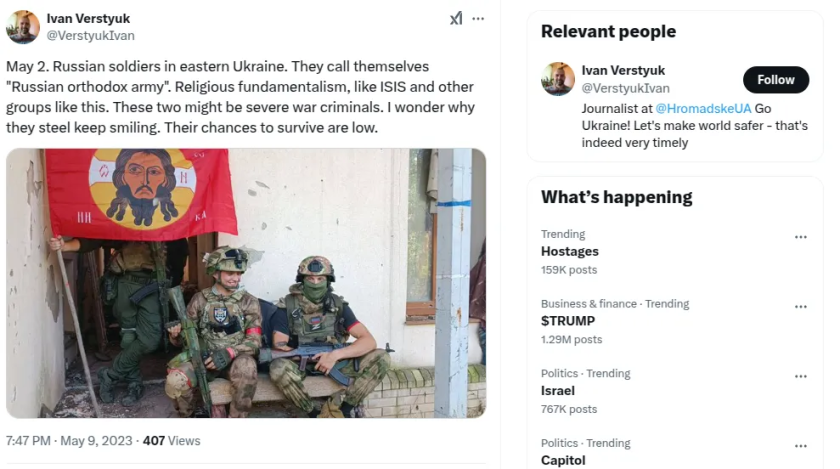Screen dimensions: 840x469
Task: Click Ivan Verstyuk's avatar on the tweet
Action: click(x=23, y=27)
